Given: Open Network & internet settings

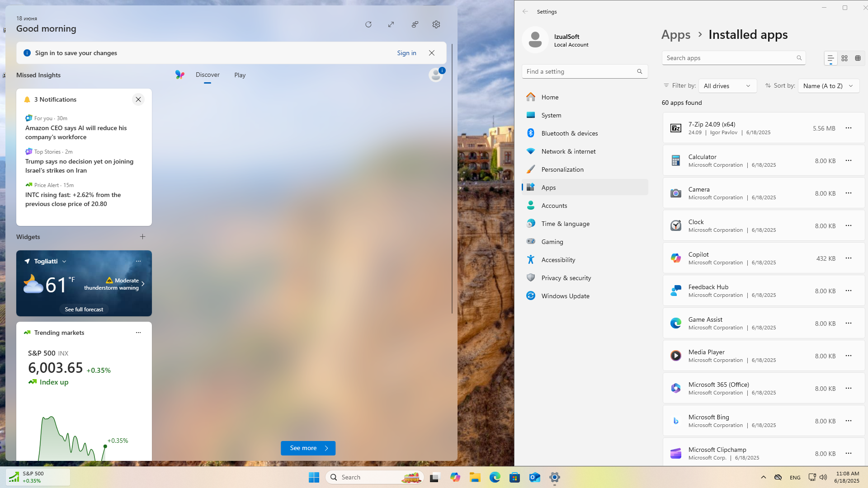Looking at the screenshot, I should pos(585,151).
